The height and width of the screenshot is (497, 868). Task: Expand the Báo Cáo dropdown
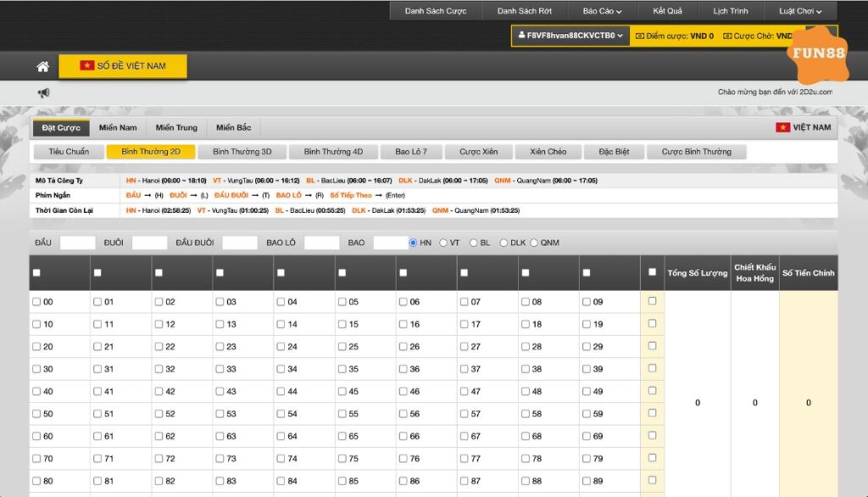pos(602,11)
